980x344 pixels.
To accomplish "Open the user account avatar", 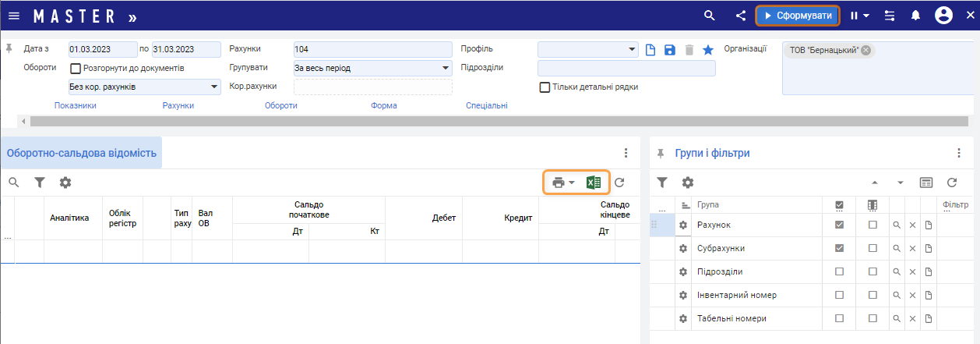I will (944, 16).
